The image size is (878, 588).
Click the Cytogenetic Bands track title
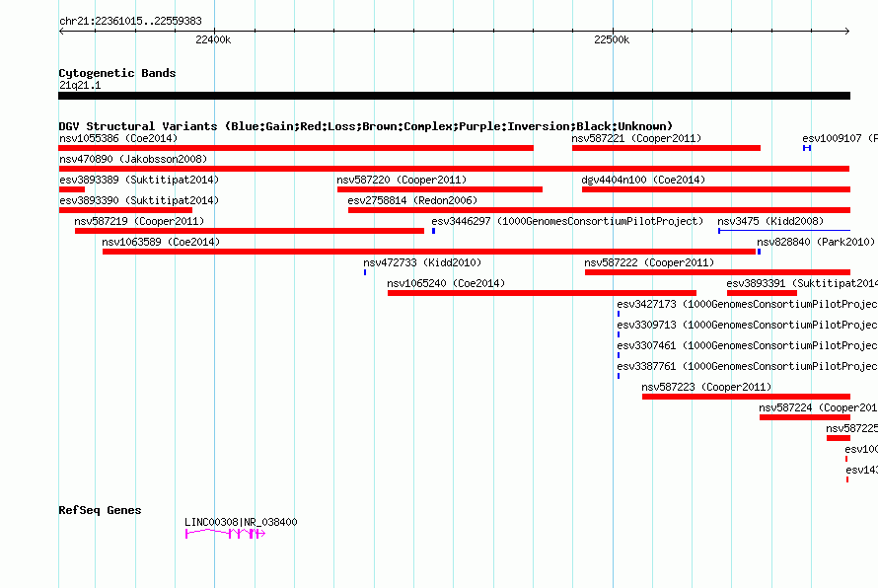(x=117, y=73)
